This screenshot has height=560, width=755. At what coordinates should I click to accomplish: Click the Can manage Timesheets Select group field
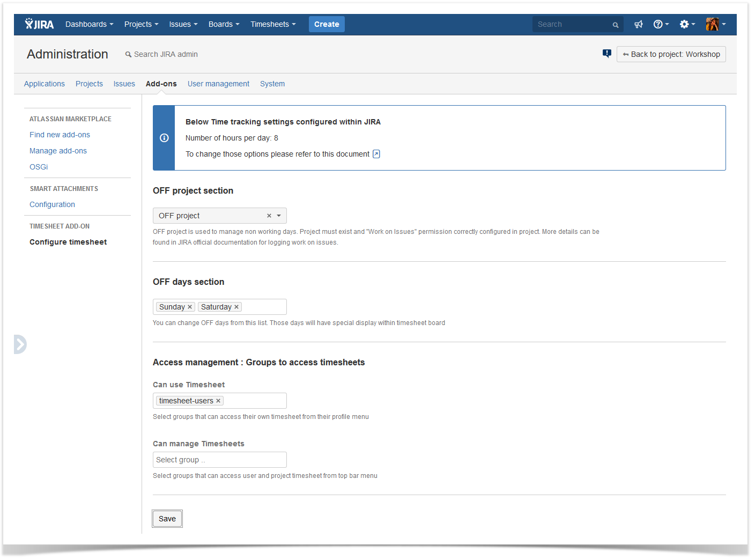tap(220, 460)
